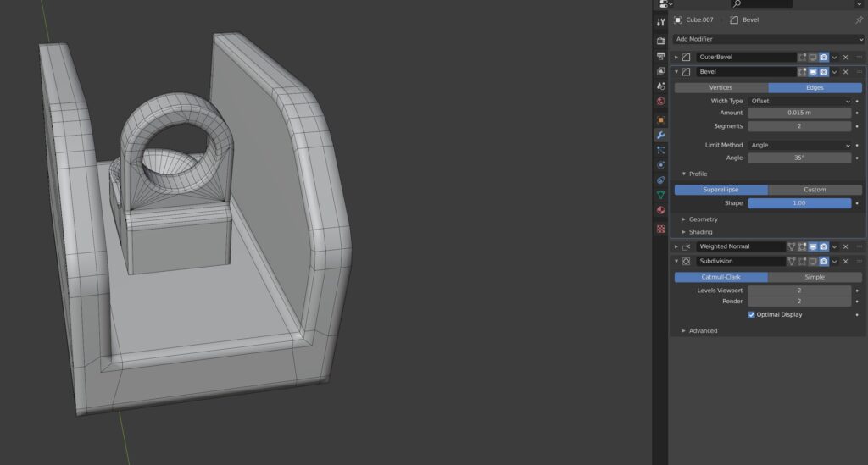Collapse the Bevel modifier panel
This screenshot has height=465, width=868.
pyautogui.click(x=676, y=72)
